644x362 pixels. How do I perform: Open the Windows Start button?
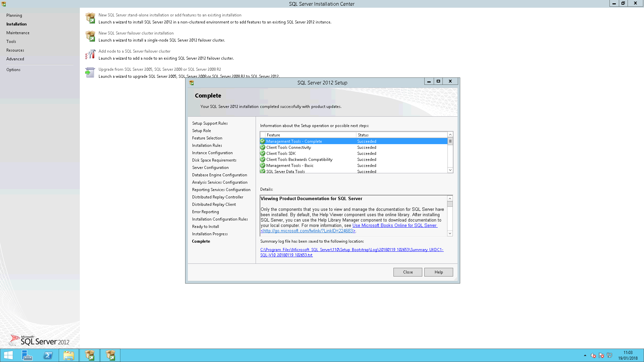coord(8,355)
